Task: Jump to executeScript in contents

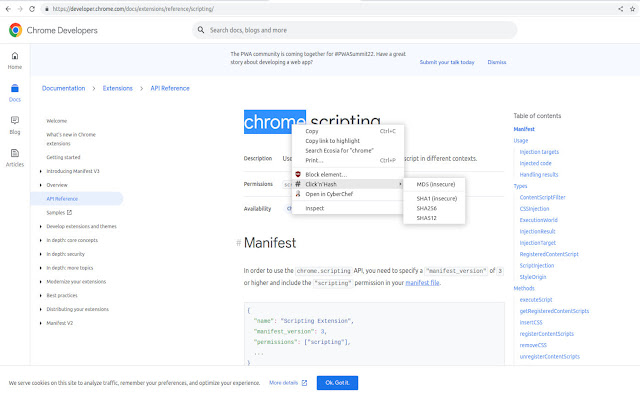Action: pyautogui.click(x=536, y=300)
